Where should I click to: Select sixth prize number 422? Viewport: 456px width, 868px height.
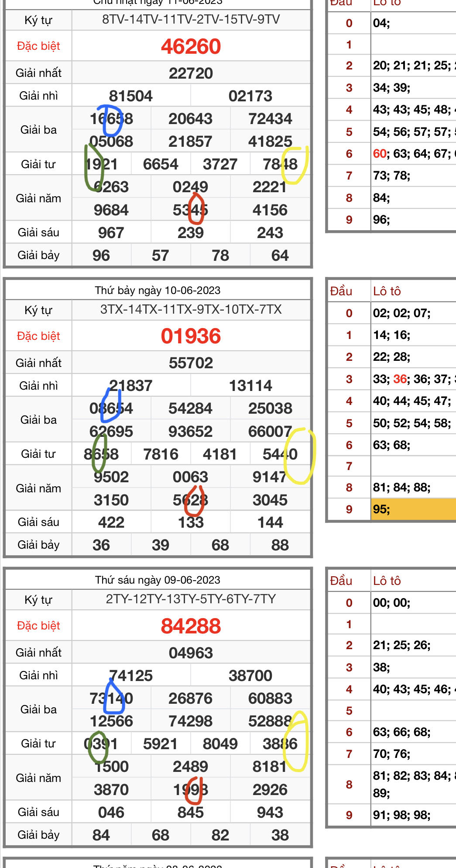(111, 522)
